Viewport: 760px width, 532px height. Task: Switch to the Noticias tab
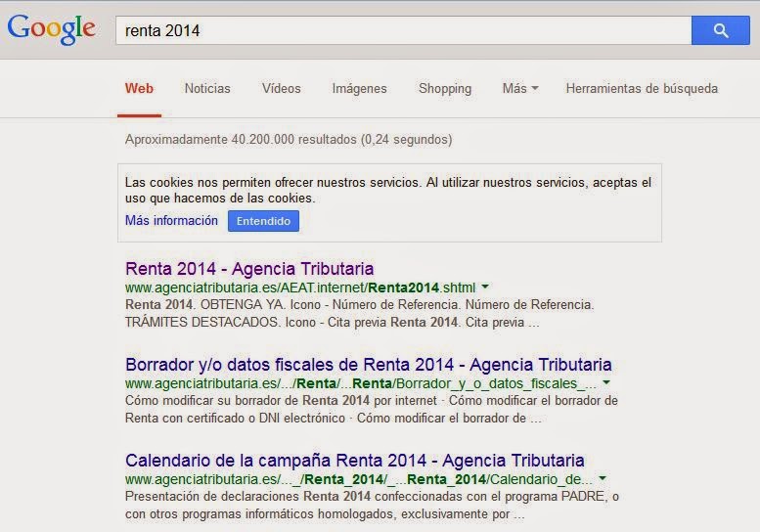pos(207,89)
